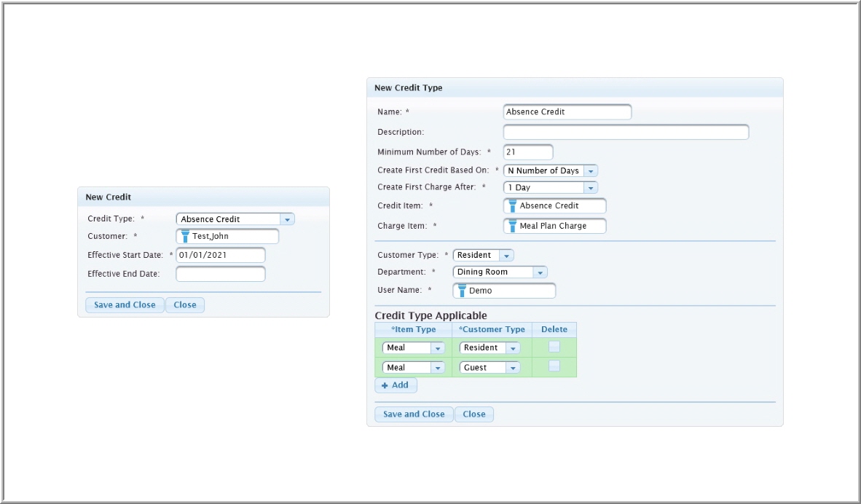
Task: Click Close button in New Credit panel
Action: (x=185, y=305)
